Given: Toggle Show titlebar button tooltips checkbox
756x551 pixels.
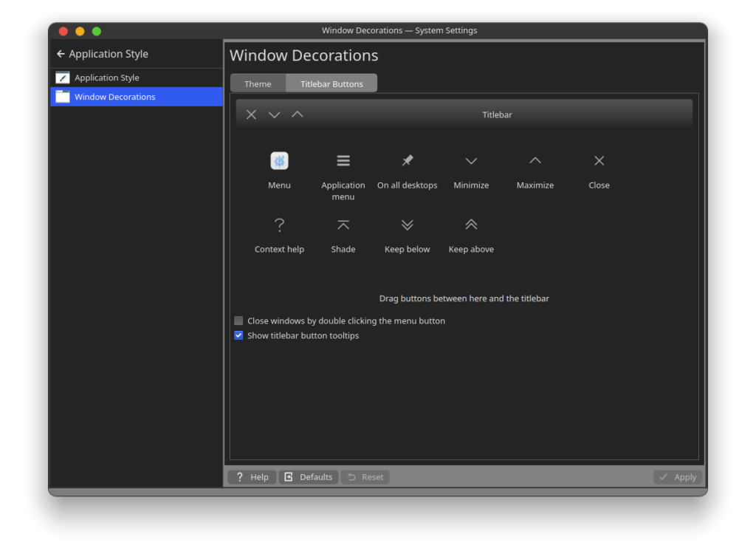Looking at the screenshot, I should tap(238, 335).
